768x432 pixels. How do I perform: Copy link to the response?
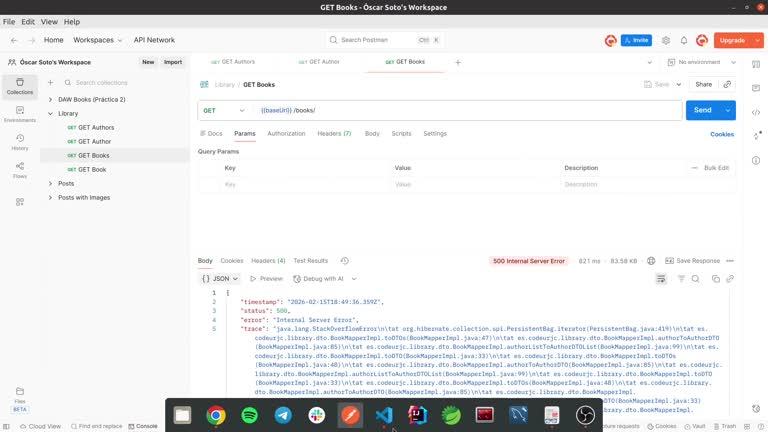[x=730, y=279]
